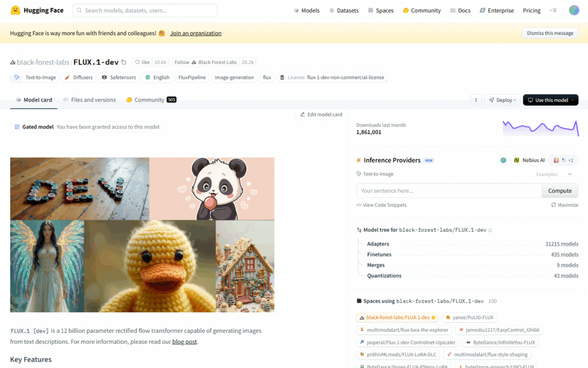
Task: Switch to the Model card tab
Action: pos(34,100)
